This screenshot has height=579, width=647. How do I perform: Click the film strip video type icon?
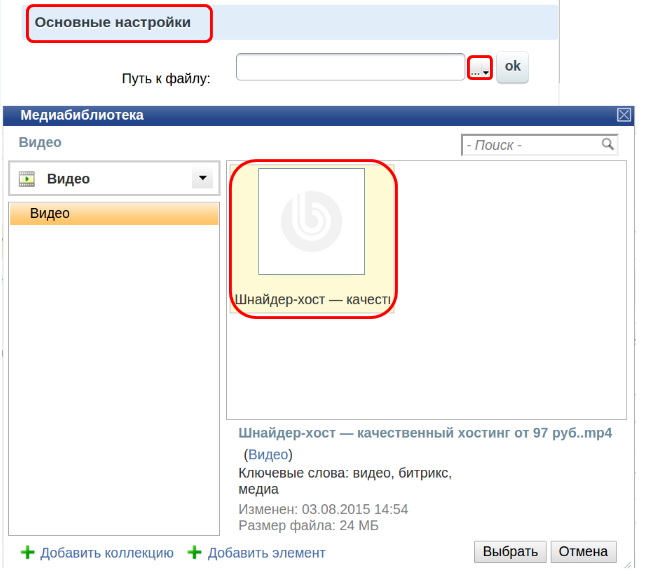pyautogui.click(x=27, y=179)
